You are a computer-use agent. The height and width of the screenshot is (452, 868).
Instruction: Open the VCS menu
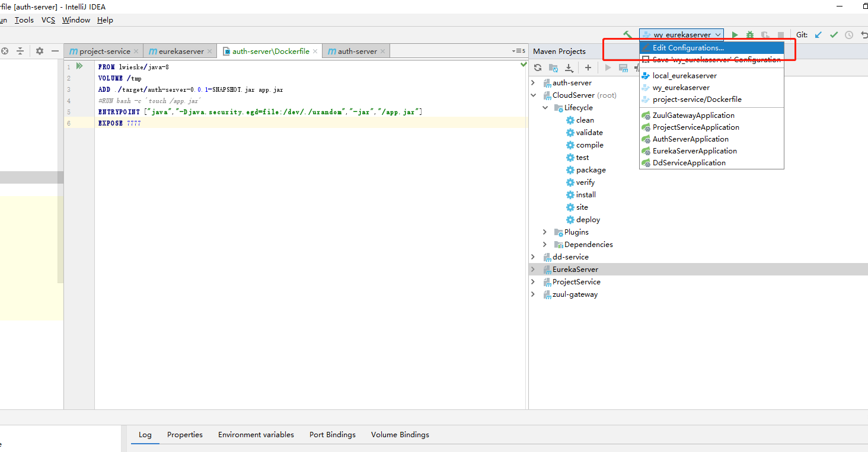tap(48, 20)
